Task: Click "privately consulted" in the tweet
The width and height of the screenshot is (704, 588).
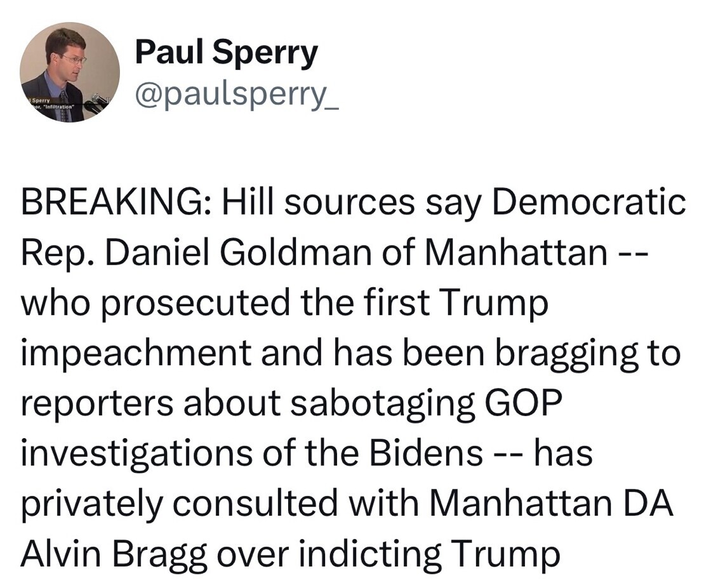Action: pyautogui.click(x=179, y=504)
